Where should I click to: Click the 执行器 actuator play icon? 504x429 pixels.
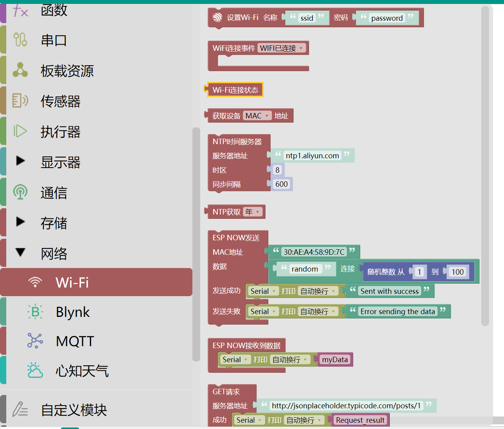click(x=20, y=131)
